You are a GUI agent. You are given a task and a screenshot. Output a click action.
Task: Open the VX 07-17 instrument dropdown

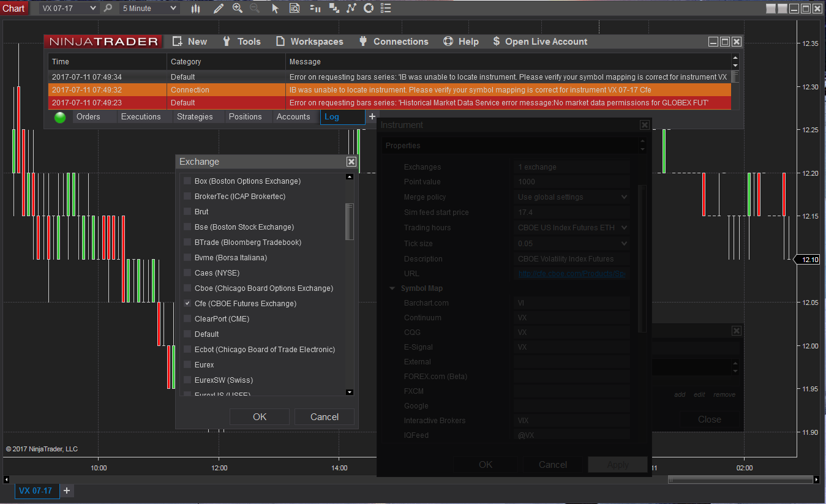click(69, 9)
